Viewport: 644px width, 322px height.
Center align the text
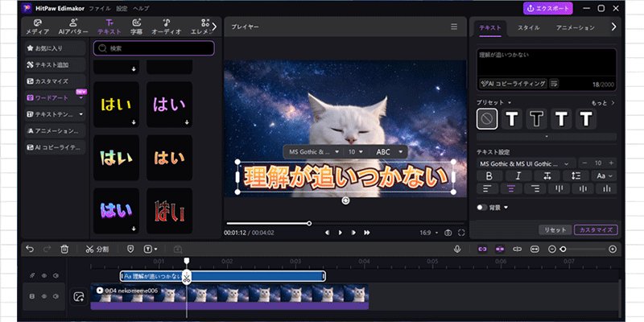pos(511,188)
